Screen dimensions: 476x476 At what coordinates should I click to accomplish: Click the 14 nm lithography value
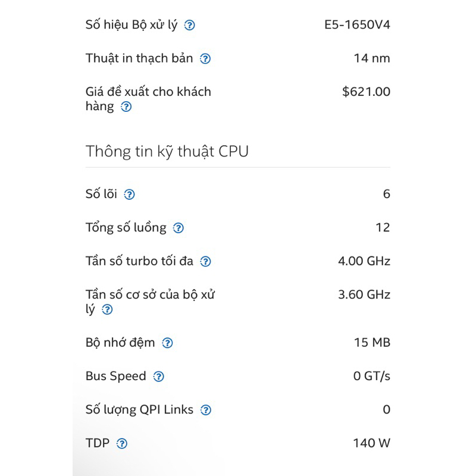[x=372, y=58]
